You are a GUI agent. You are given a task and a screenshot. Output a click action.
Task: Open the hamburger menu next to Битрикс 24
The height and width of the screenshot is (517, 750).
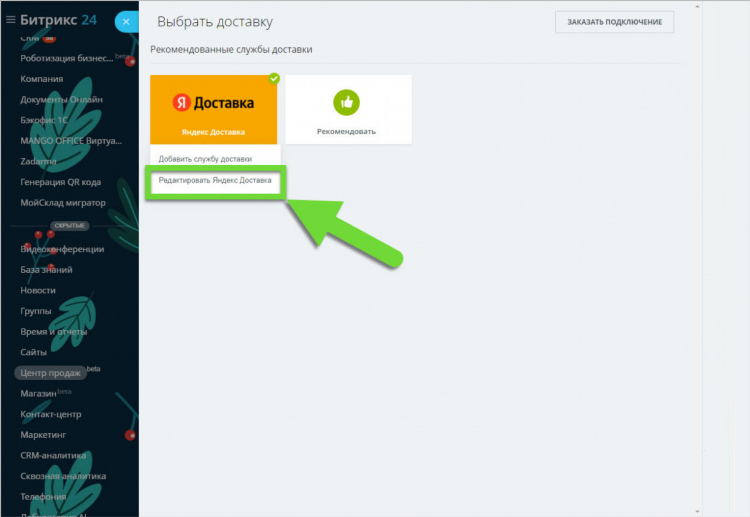11,20
